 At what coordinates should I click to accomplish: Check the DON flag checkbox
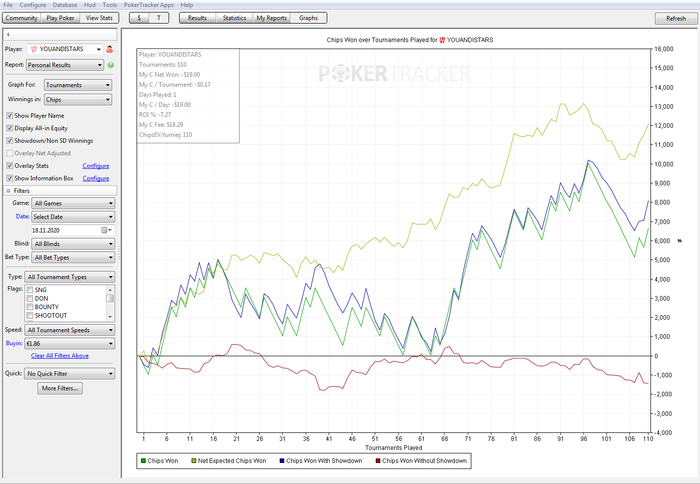coord(30,299)
